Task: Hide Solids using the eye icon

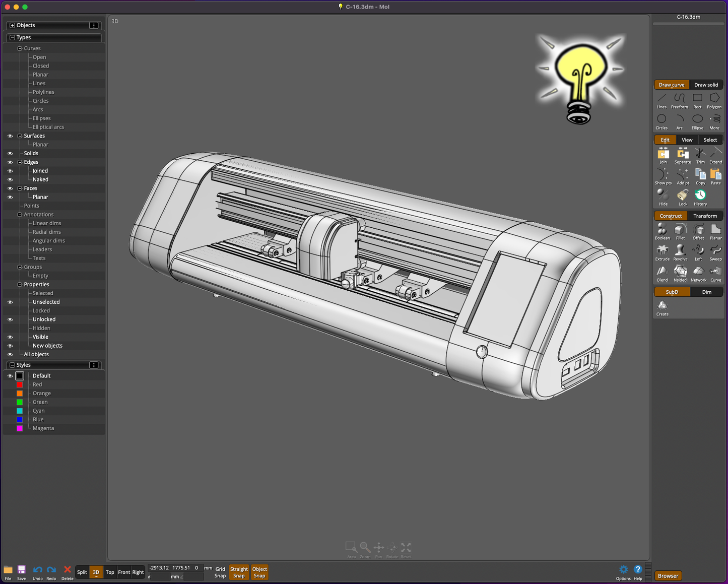Action: 10,154
